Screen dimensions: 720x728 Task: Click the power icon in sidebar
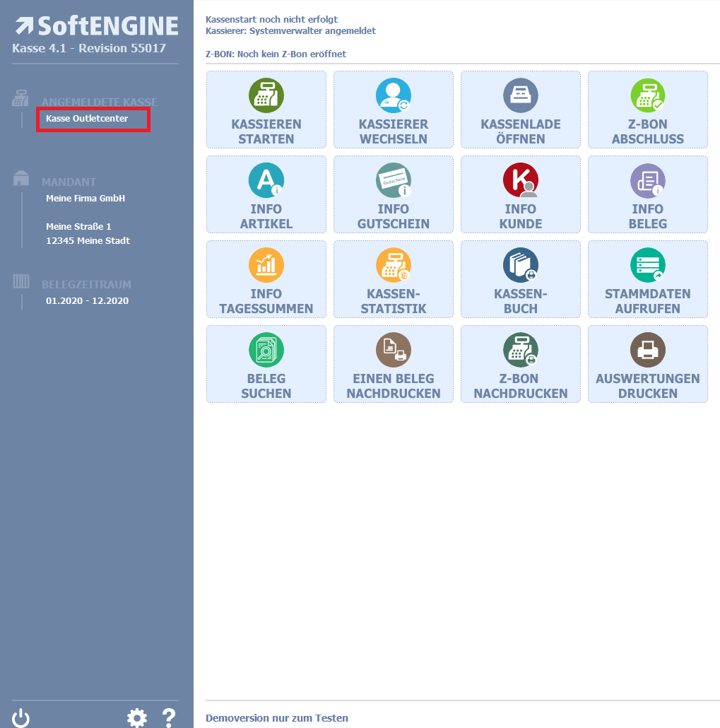(21, 718)
